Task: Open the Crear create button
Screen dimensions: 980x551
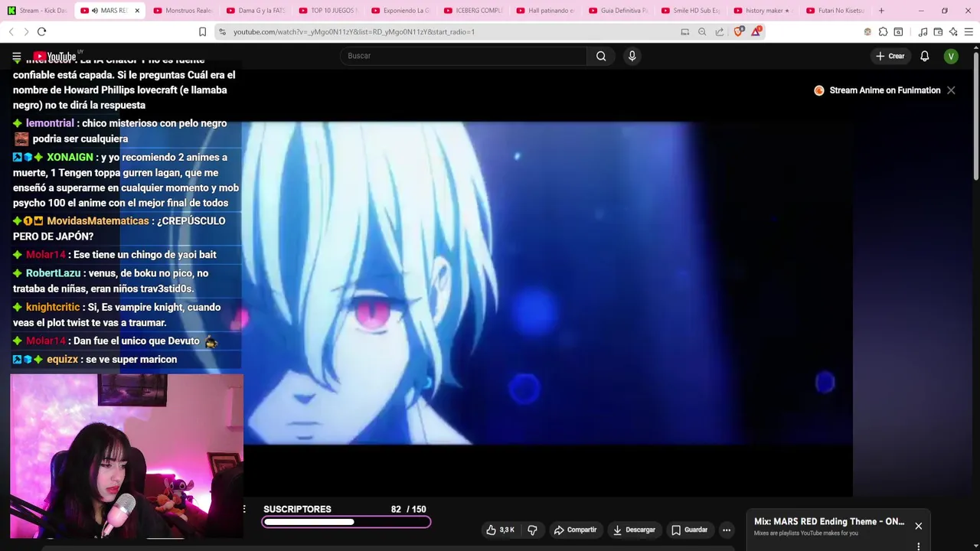Action: click(890, 56)
